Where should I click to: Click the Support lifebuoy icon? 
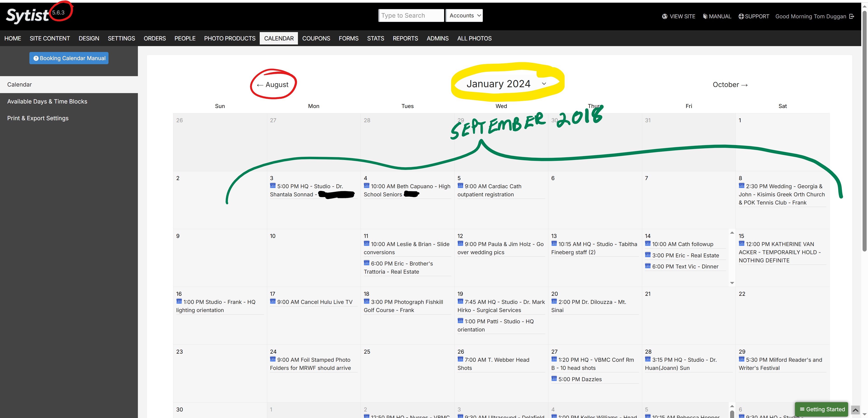[741, 16]
